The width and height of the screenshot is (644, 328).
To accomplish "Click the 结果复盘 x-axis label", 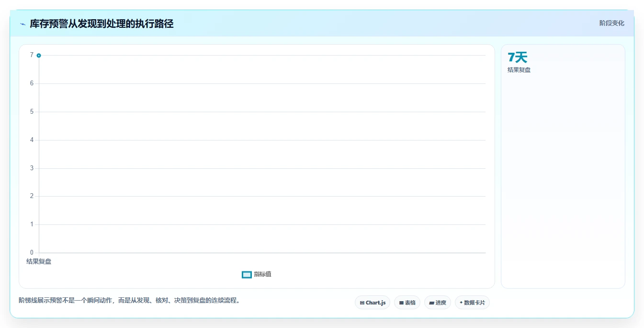I will tap(39, 261).
